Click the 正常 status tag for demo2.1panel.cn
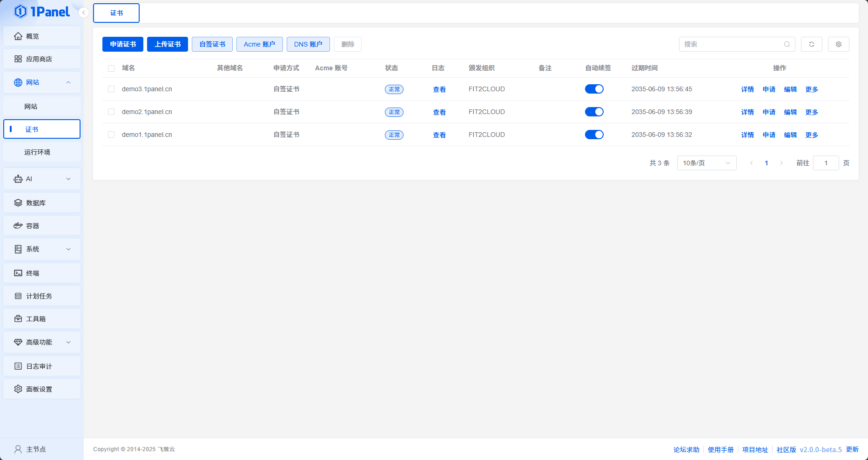 (x=394, y=112)
